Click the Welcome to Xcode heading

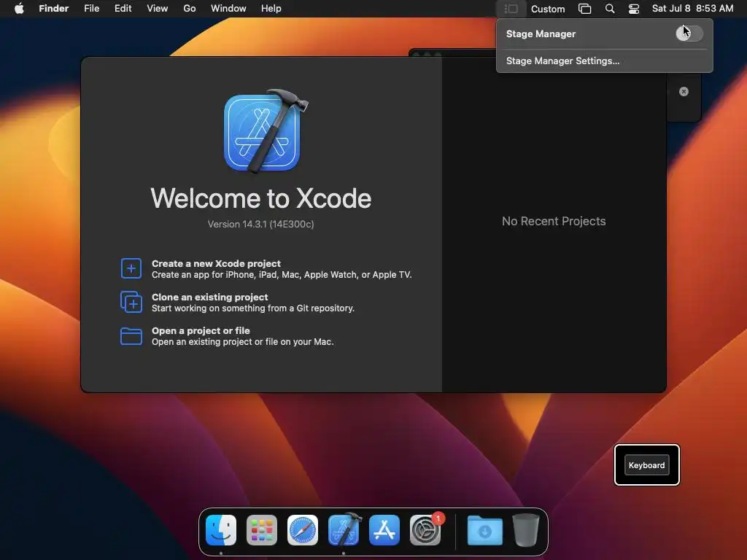[x=260, y=198]
